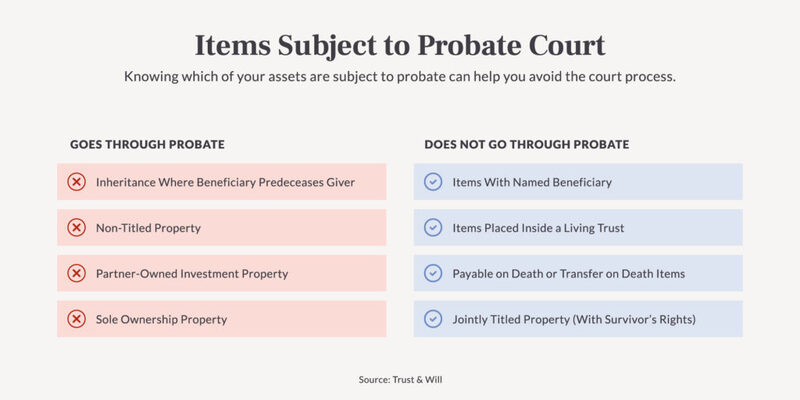800x400 pixels.
Task: Click the blue checkmark beside Living Trust item
Action: (433, 228)
